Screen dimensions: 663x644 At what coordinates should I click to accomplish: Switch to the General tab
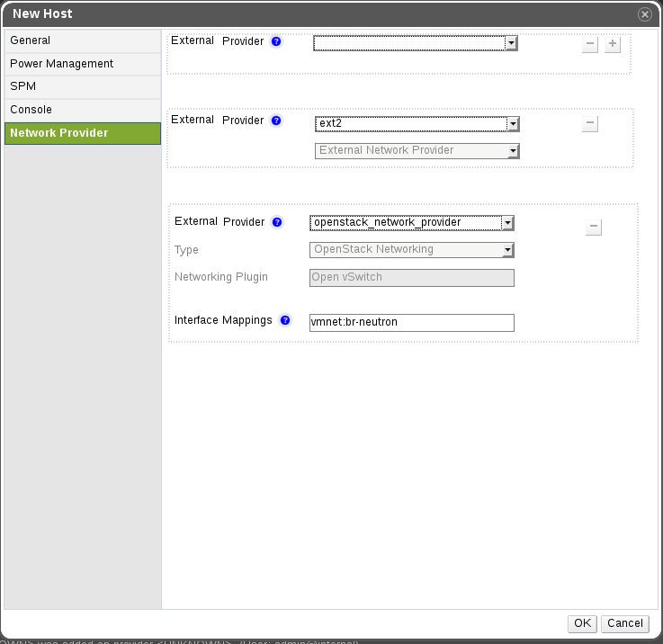tap(82, 40)
